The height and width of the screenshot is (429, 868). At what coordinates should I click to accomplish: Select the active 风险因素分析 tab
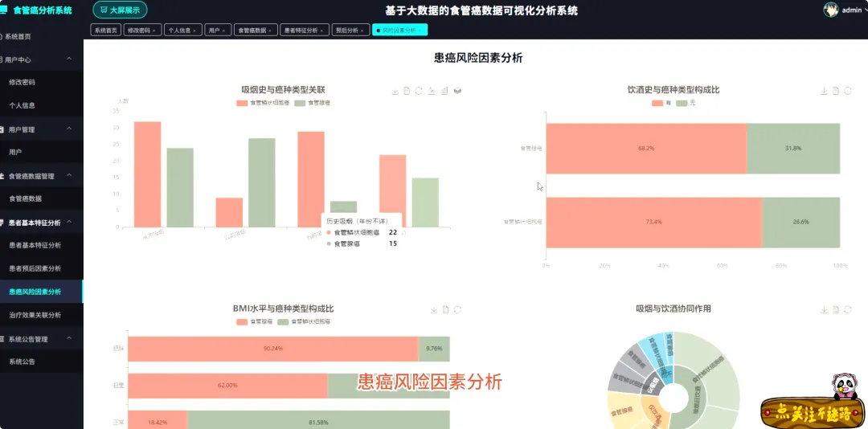[x=399, y=31]
